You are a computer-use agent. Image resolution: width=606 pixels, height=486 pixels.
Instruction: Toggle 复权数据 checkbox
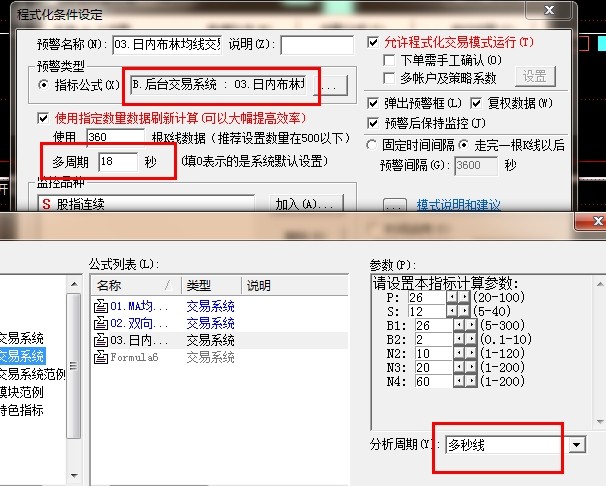tap(476, 104)
